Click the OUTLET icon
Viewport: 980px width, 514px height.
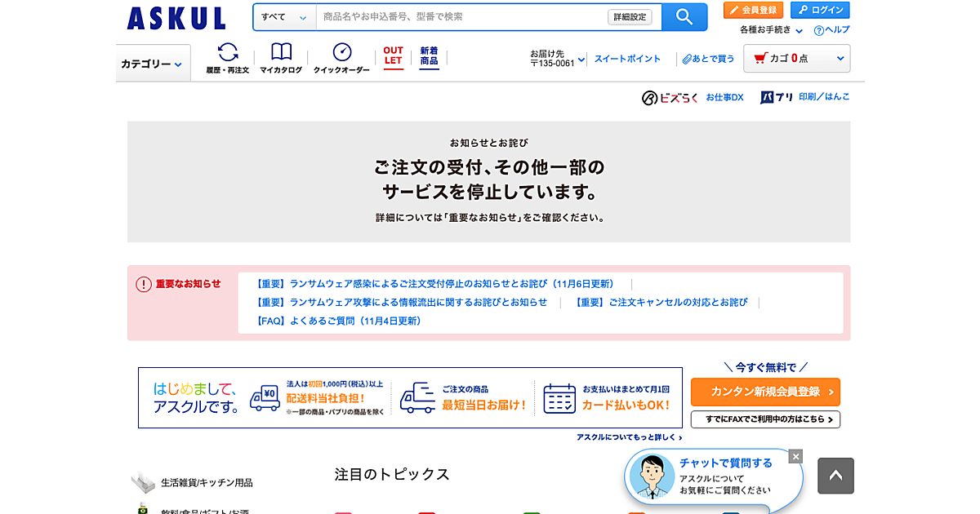tap(394, 55)
